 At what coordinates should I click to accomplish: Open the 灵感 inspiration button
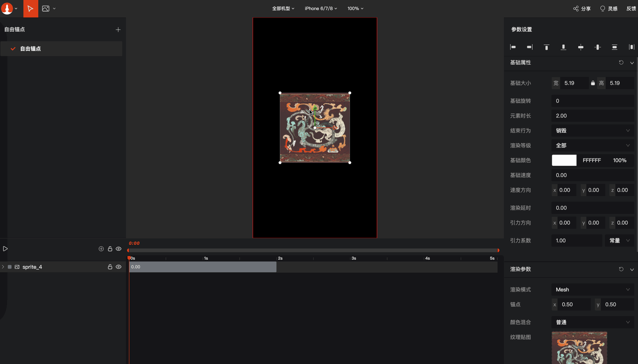609,9
